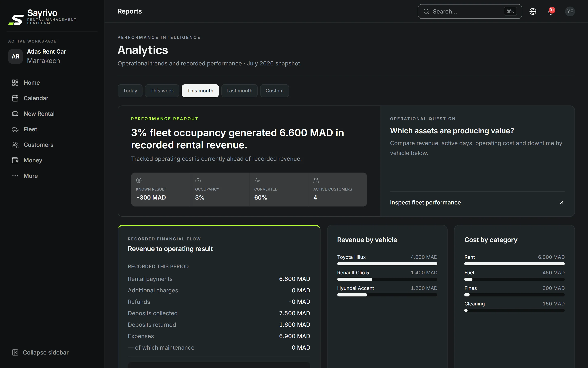Screen dimensions: 588x368
Task: Click the ⌘K shortcut badge
Action: (510, 11)
